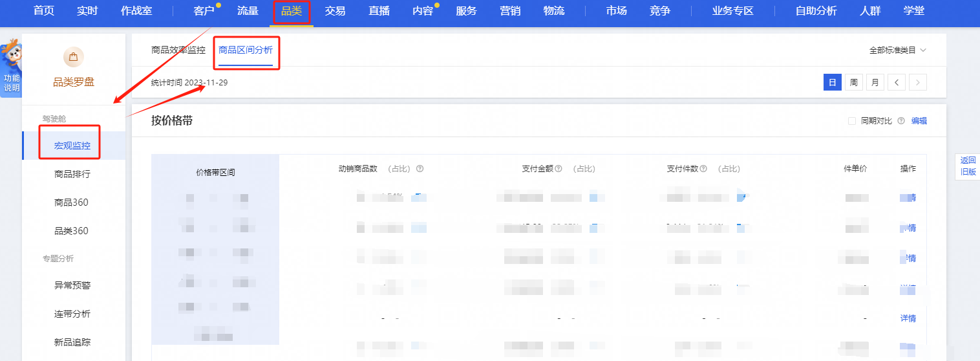Open the 功能说明 mascot helper
The width and height of the screenshot is (980, 361).
[11, 67]
